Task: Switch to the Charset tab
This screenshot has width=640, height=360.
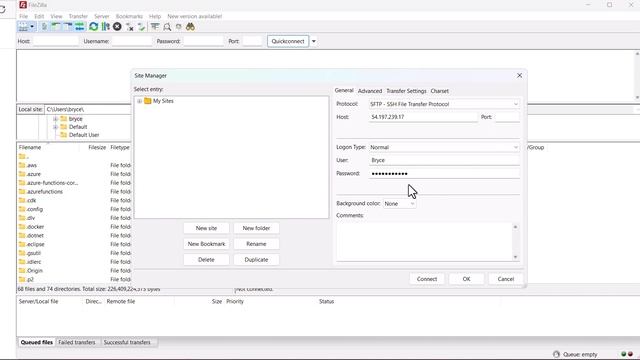Action: click(440, 91)
